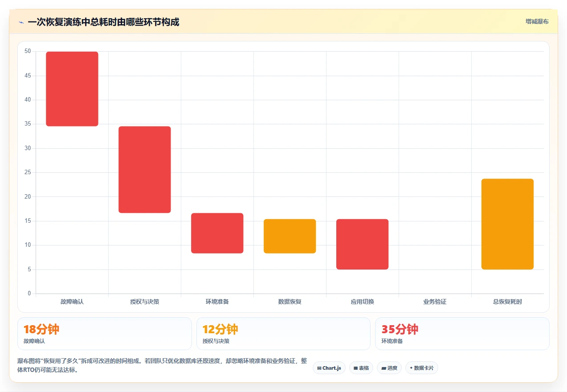Click the 故障确认 x-axis label
Image resolution: width=567 pixels, height=392 pixels.
tap(72, 302)
